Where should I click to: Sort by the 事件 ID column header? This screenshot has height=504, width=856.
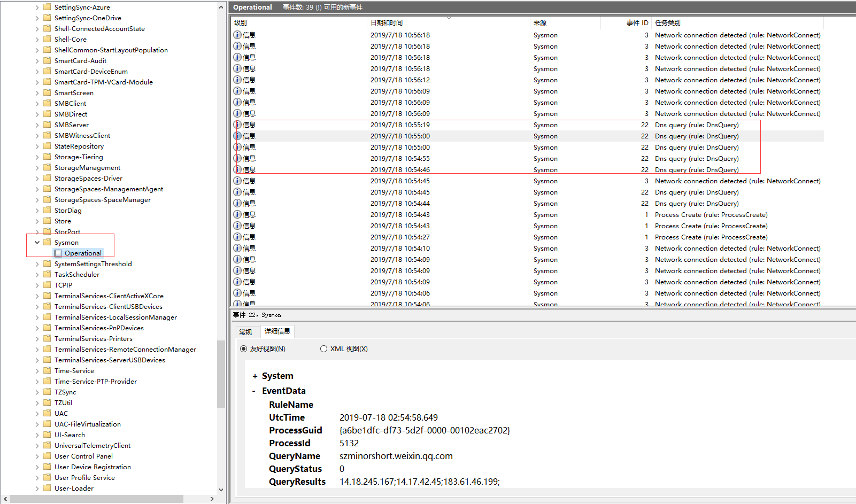626,22
